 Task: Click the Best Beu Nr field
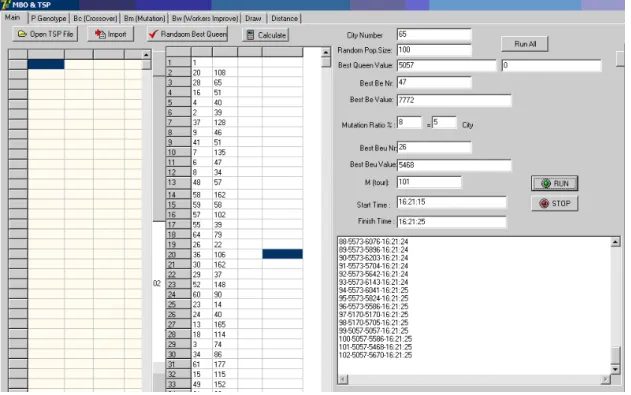click(434, 147)
